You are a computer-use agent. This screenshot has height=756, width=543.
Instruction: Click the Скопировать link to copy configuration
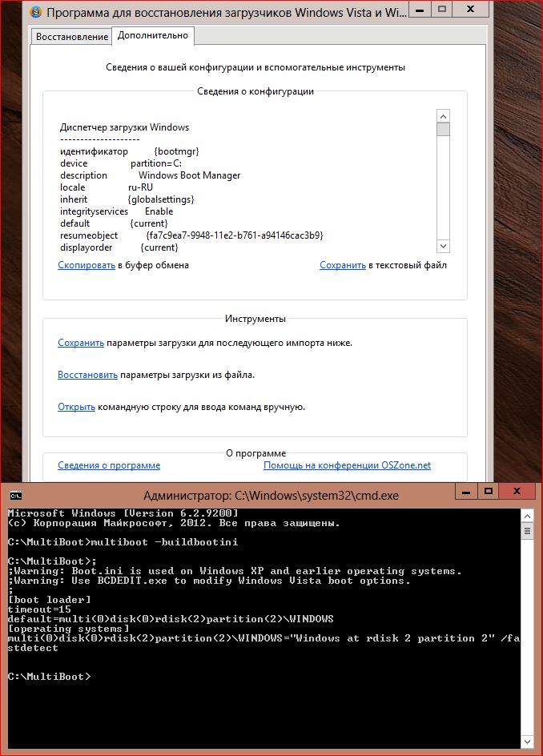coord(86,265)
